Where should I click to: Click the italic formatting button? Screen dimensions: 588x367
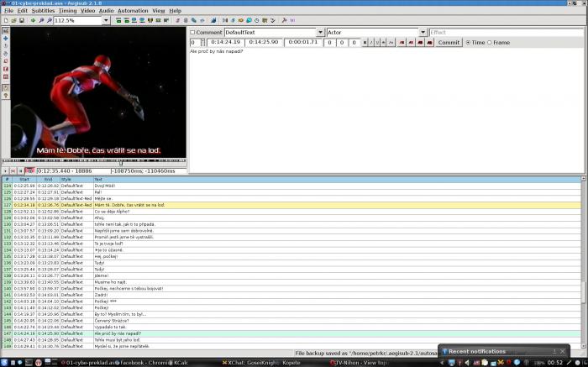[x=371, y=42]
